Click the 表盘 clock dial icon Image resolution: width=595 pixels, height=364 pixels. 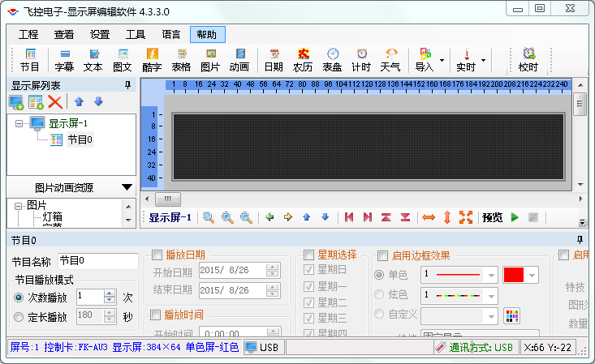(x=332, y=59)
